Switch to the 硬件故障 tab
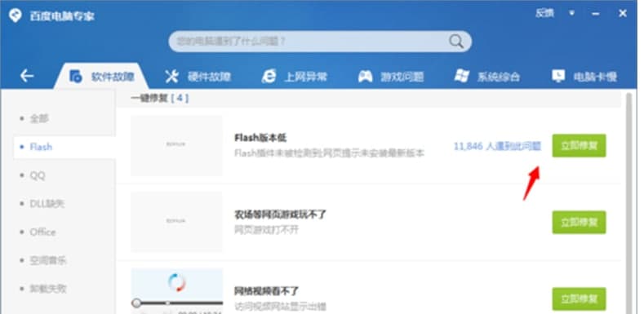Image resolution: width=644 pixels, height=314 pixels. 198,77
